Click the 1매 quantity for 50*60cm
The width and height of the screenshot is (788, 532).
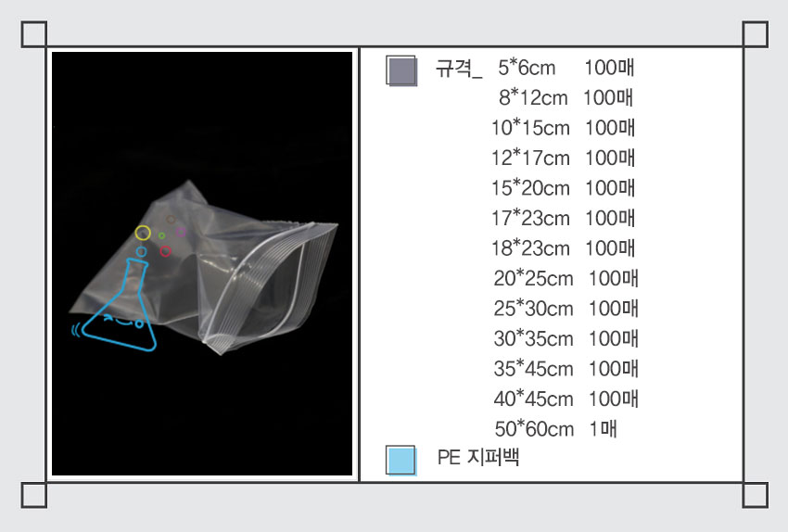click(x=604, y=429)
